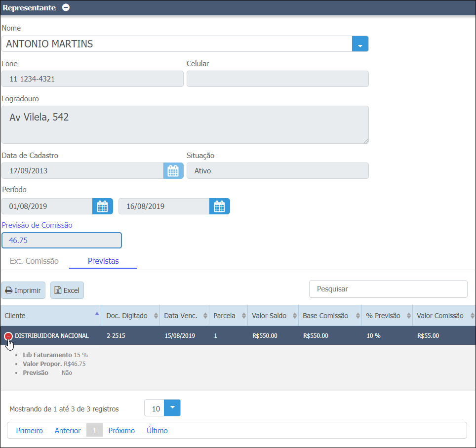Open the Data de Cadastro calendar icon
476x448 pixels.
[x=173, y=171]
